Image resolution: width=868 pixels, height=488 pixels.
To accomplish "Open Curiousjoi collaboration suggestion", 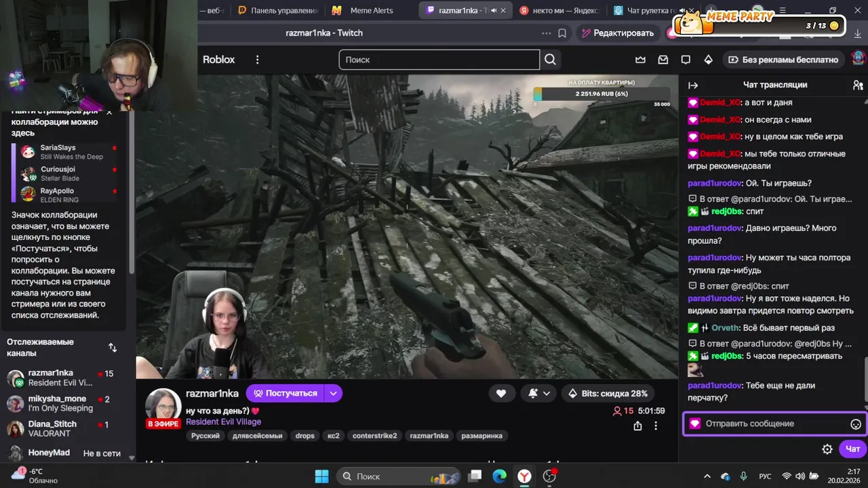I will point(68,174).
